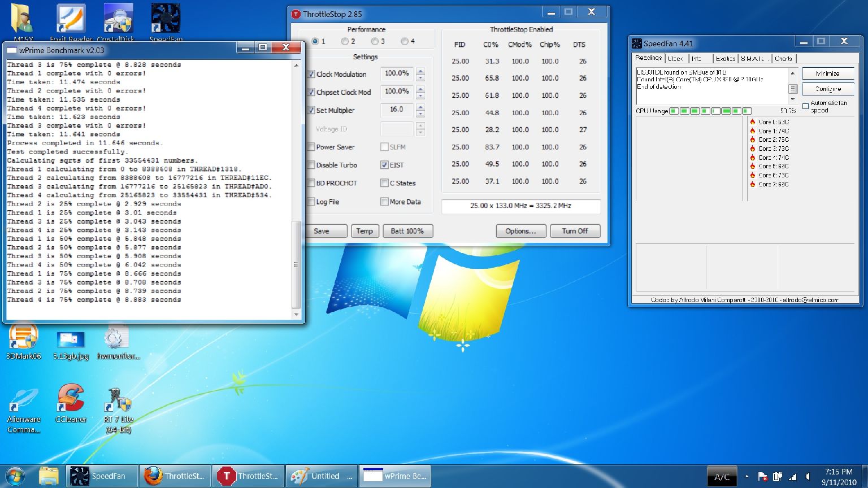Toggle the Clock Modulation checkbox
This screenshot has height=488, width=868.
(311, 74)
